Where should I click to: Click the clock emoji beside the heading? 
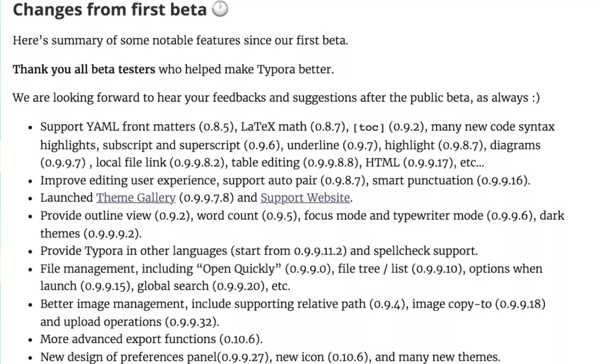220,9
